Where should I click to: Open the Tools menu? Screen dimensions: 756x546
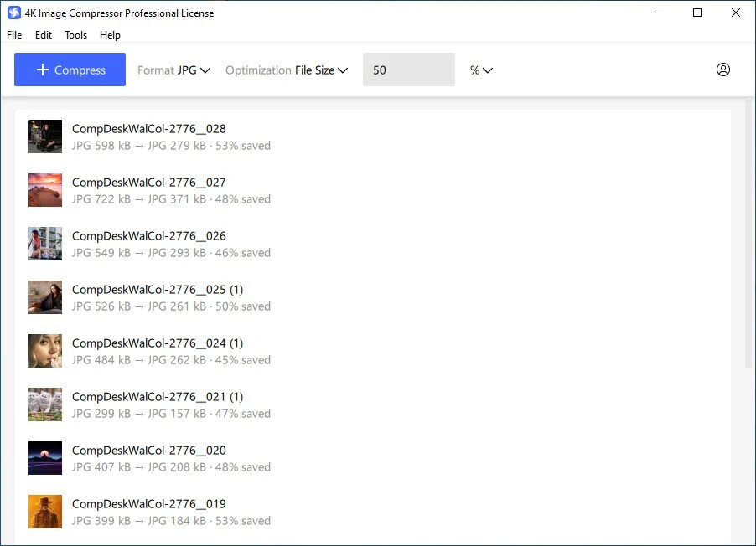[x=75, y=35]
